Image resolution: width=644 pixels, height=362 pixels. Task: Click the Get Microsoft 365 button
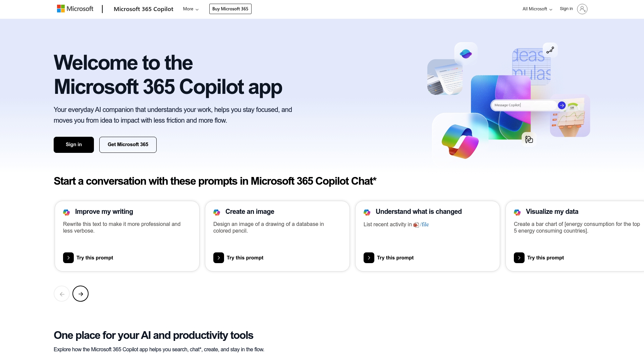pos(128,144)
